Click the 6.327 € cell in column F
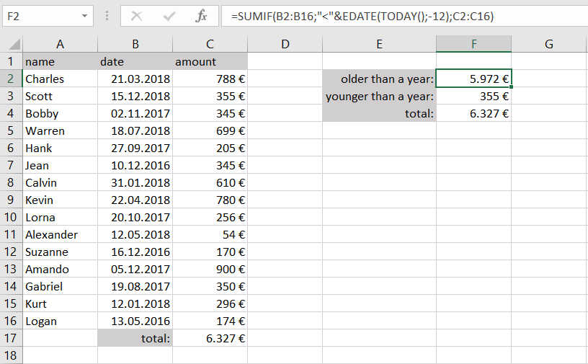Viewport: 588px width, 364px height. point(473,113)
